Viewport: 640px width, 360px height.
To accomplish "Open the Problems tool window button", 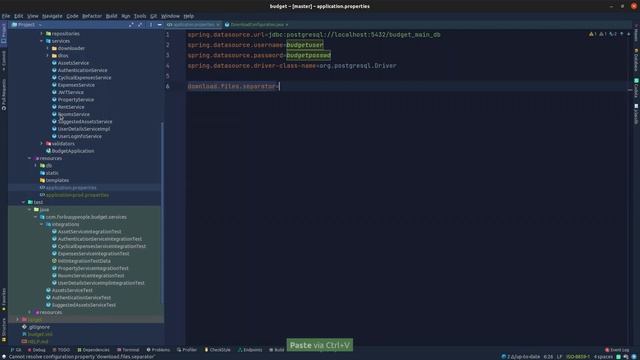I will point(158,350).
